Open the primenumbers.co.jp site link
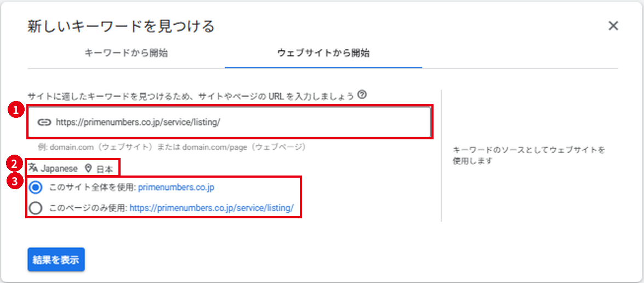 coord(176,188)
